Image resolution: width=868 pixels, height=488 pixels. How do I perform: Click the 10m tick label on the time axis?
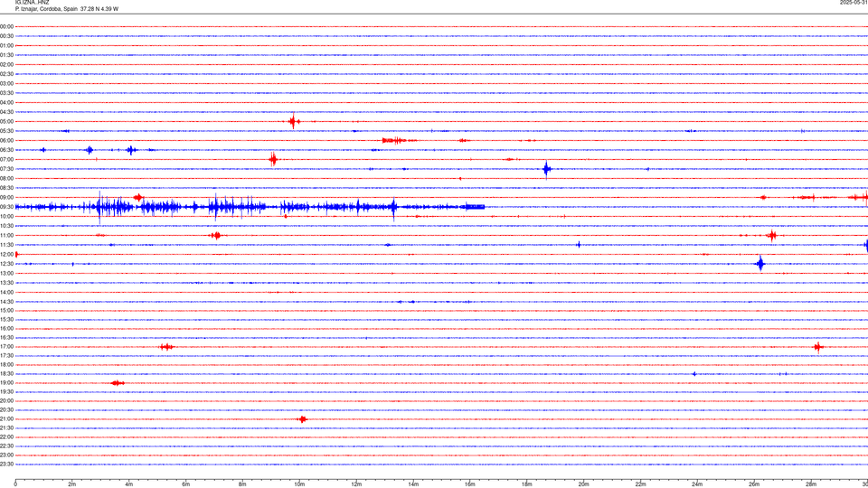click(x=299, y=484)
